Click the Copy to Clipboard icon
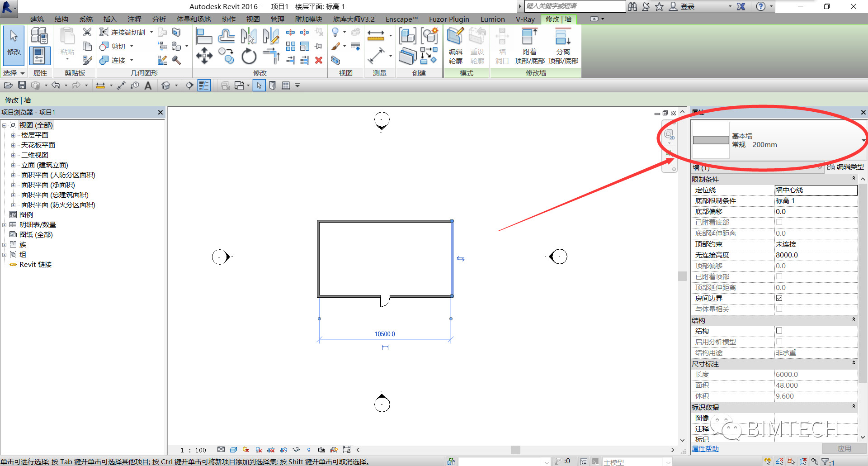 pyautogui.click(x=87, y=46)
